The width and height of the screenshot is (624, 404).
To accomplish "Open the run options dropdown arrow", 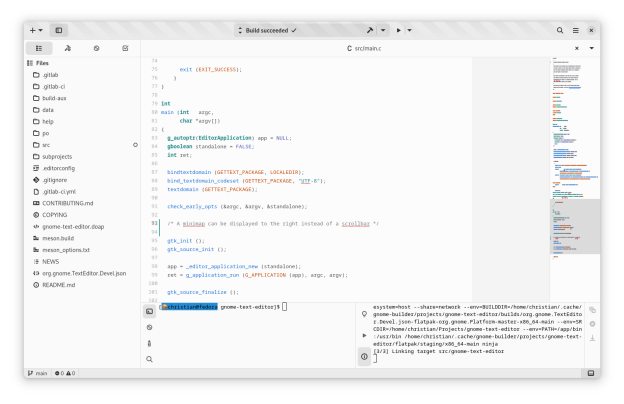I will pos(412,31).
